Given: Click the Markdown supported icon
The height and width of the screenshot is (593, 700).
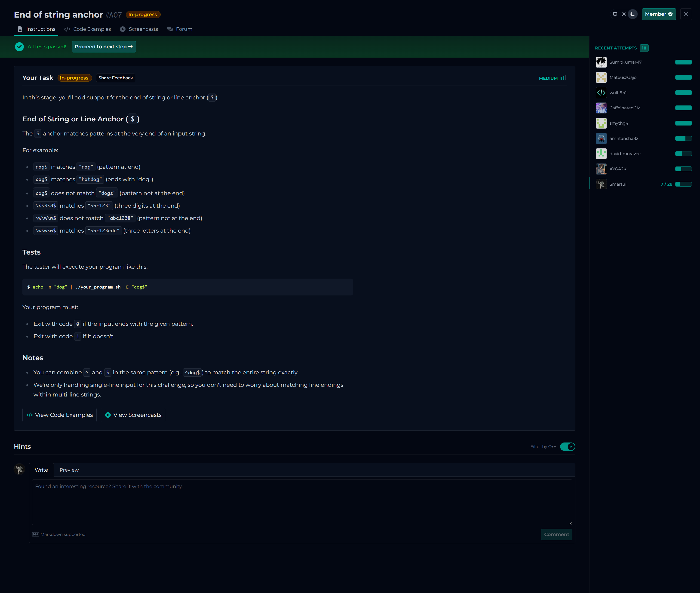Looking at the screenshot, I should click(x=35, y=535).
